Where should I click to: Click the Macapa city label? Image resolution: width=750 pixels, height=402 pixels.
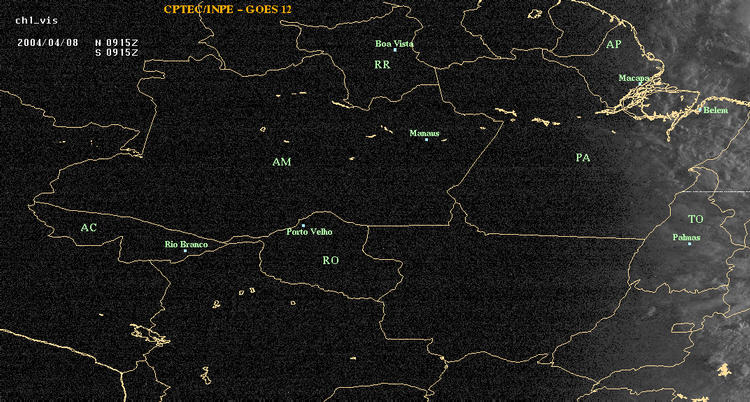pyautogui.click(x=634, y=78)
